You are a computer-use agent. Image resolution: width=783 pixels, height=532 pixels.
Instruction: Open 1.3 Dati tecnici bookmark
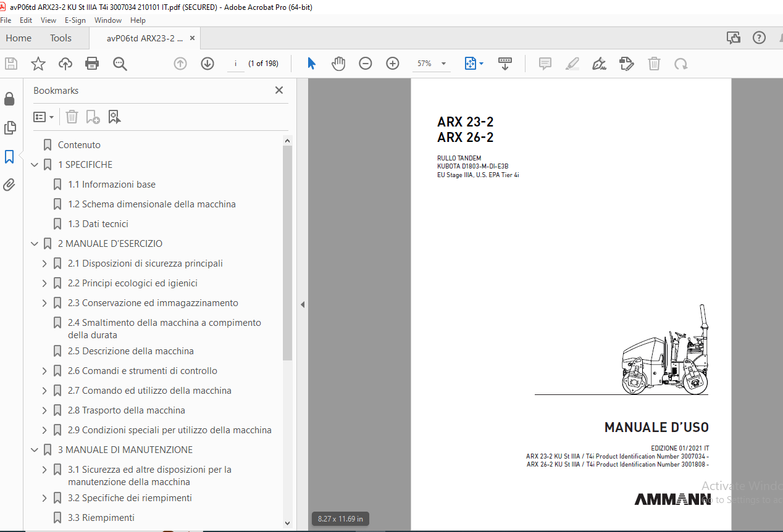pyautogui.click(x=98, y=224)
